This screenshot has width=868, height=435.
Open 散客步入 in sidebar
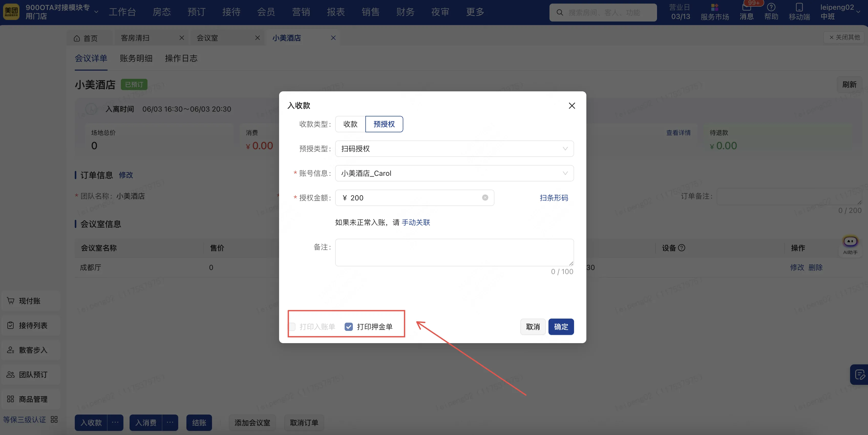pyautogui.click(x=31, y=350)
